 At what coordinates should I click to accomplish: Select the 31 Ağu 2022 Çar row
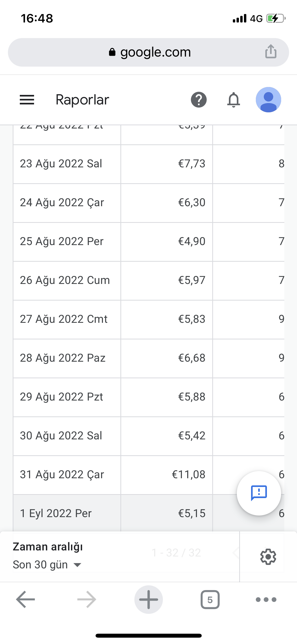(x=149, y=475)
